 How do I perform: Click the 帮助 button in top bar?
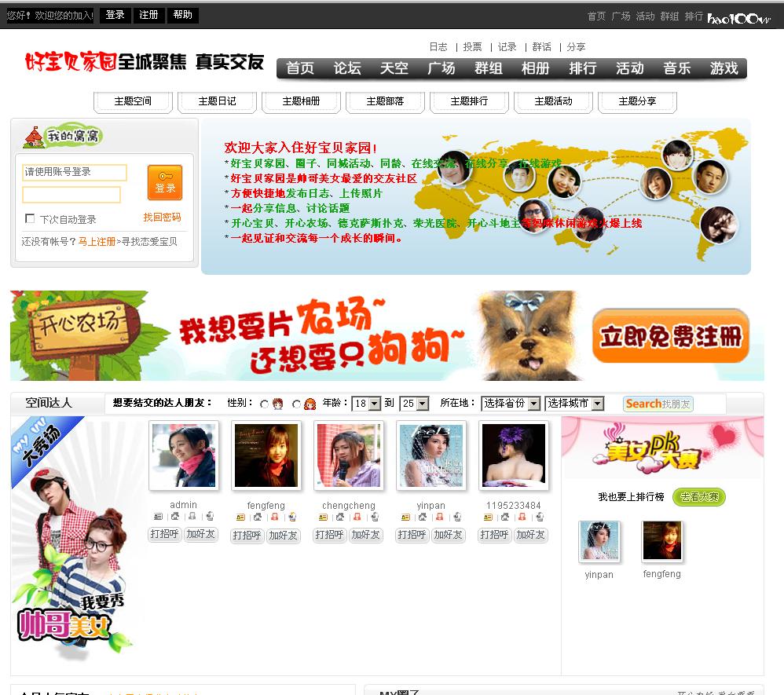coord(182,15)
